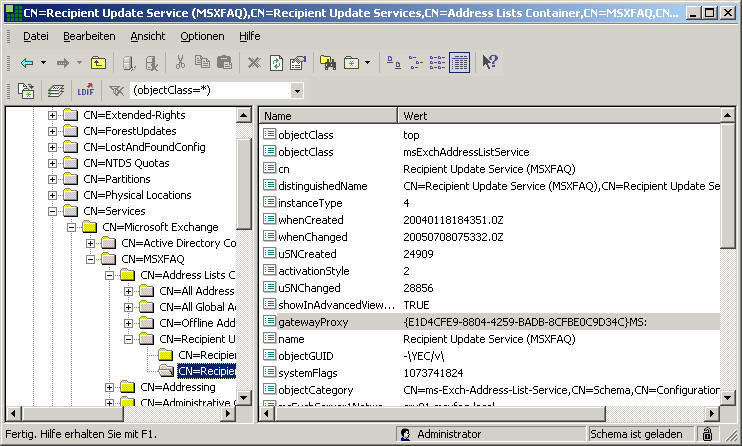Select CN=LostAndFoundConfig in the tree
This screenshot has width=742, height=446.
[x=144, y=147]
